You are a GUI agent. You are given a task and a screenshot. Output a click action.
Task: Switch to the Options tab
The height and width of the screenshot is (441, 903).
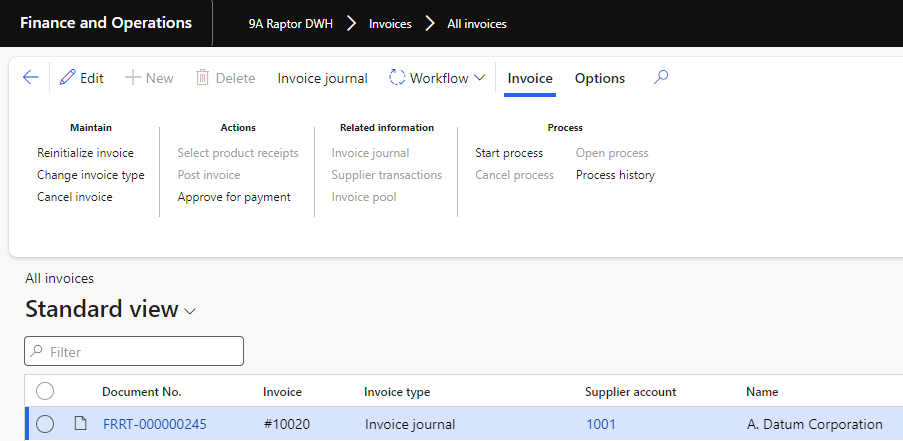[600, 78]
